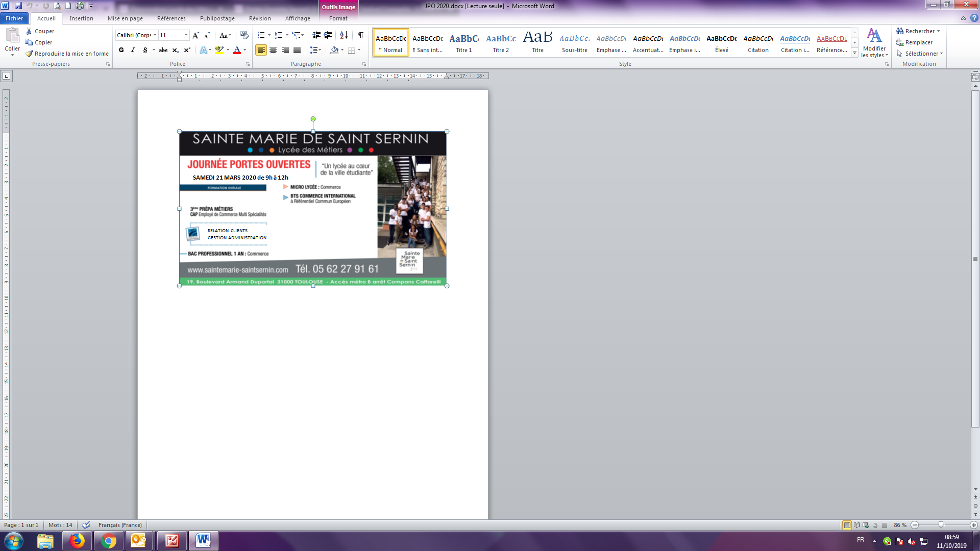Switch to Mise en page tab

[125, 18]
